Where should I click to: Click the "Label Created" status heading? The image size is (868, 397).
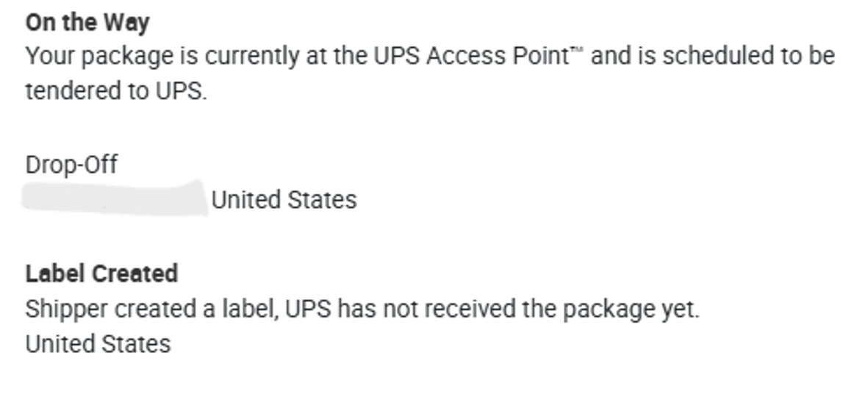(x=101, y=273)
